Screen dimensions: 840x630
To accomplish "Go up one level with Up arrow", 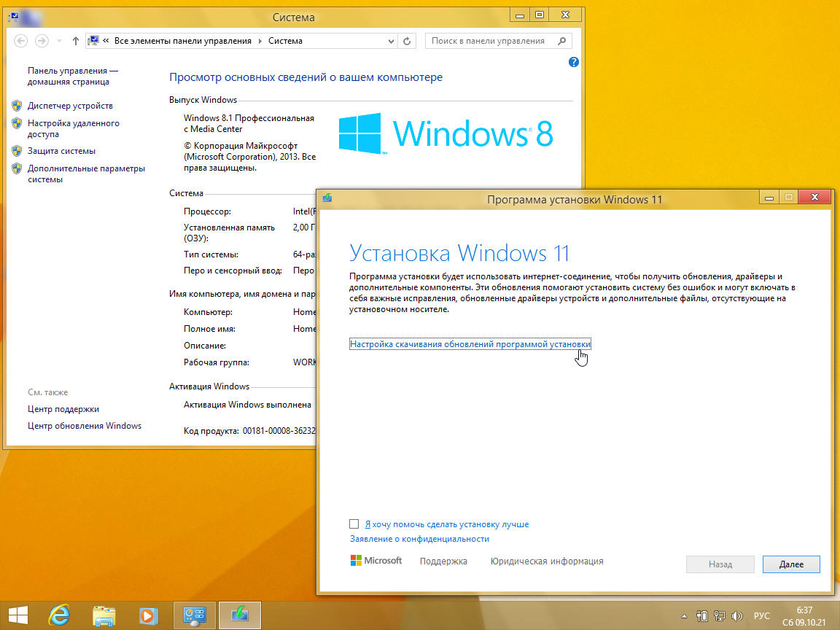I will pos(76,41).
